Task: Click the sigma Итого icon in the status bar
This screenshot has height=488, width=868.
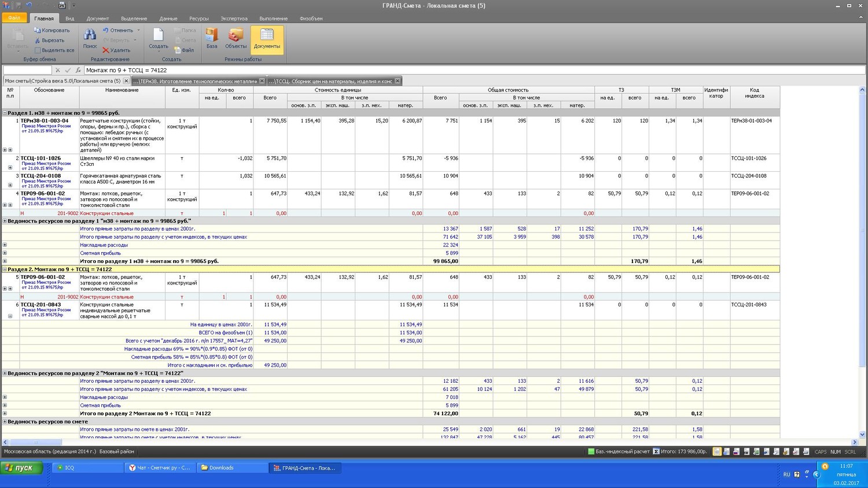Action: pyautogui.click(x=656, y=452)
